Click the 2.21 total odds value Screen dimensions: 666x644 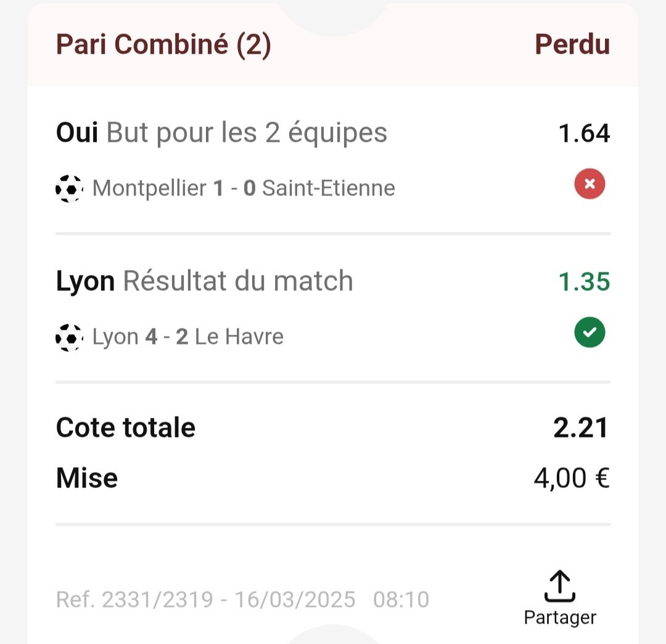(581, 428)
